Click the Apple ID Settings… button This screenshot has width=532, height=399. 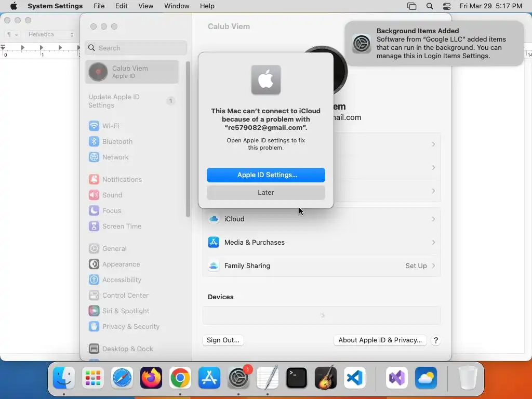pyautogui.click(x=266, y=175)
